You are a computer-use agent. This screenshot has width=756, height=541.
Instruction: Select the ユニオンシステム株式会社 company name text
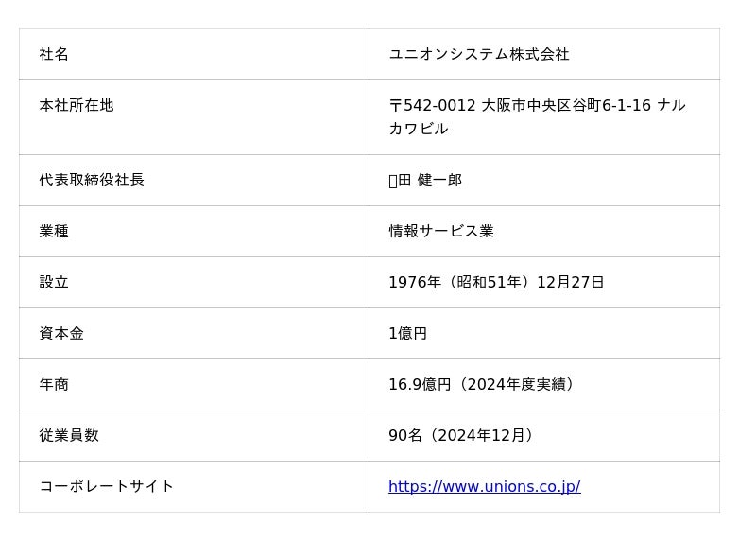coord(479,54)
